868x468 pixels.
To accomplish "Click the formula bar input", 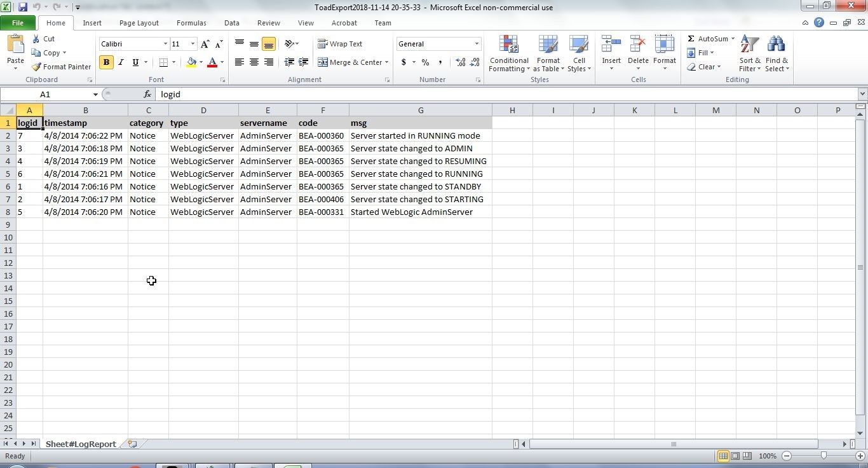I will [x=506, y=94].
